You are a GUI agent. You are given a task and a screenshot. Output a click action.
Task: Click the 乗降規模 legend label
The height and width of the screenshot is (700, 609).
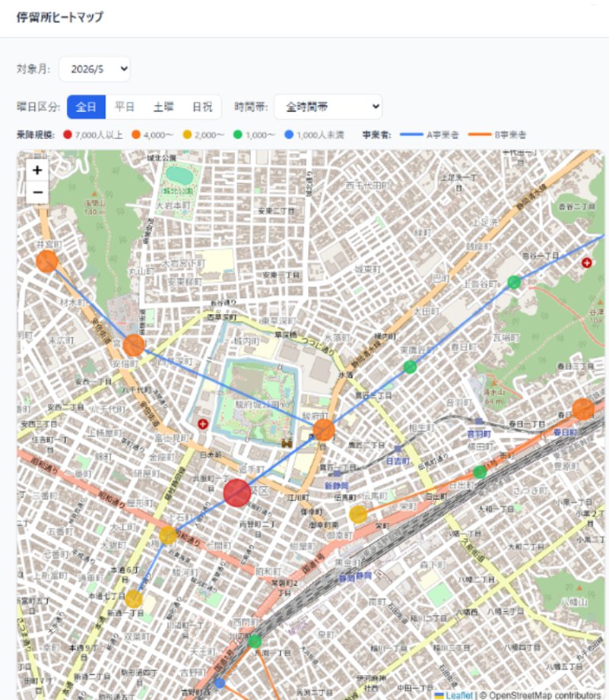click(36, 135)
